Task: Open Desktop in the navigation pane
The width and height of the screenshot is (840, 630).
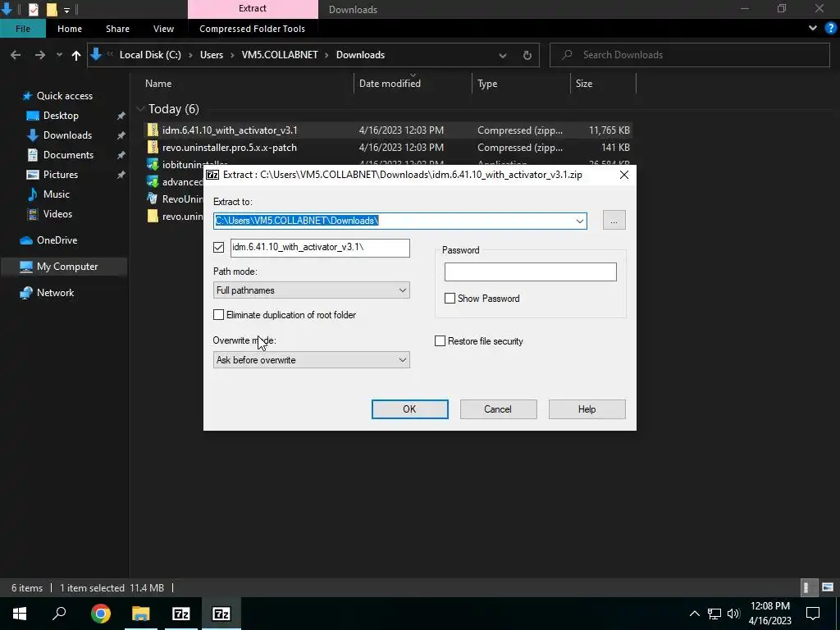Action: click(x=61, y=116)
